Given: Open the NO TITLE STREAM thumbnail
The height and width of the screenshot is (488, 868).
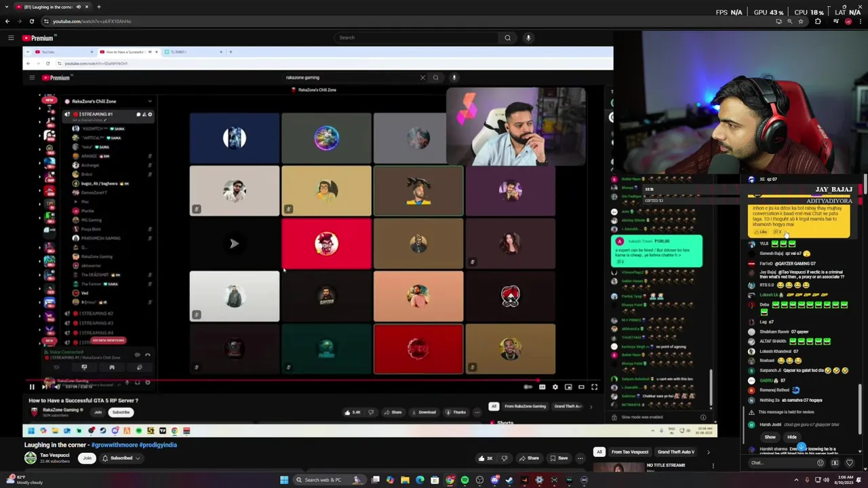Looking at the screenshot, I should click(x=618, y=466).
